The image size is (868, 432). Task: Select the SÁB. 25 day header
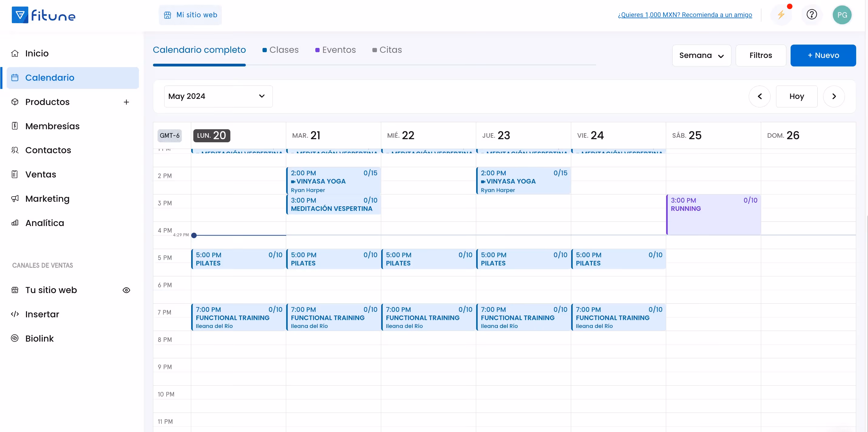[x=687, y=135]
